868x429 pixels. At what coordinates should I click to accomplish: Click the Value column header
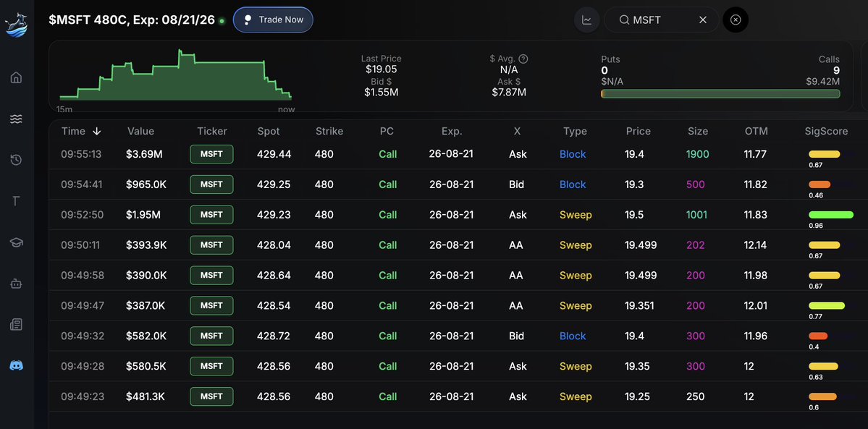(x=140, y=131)
